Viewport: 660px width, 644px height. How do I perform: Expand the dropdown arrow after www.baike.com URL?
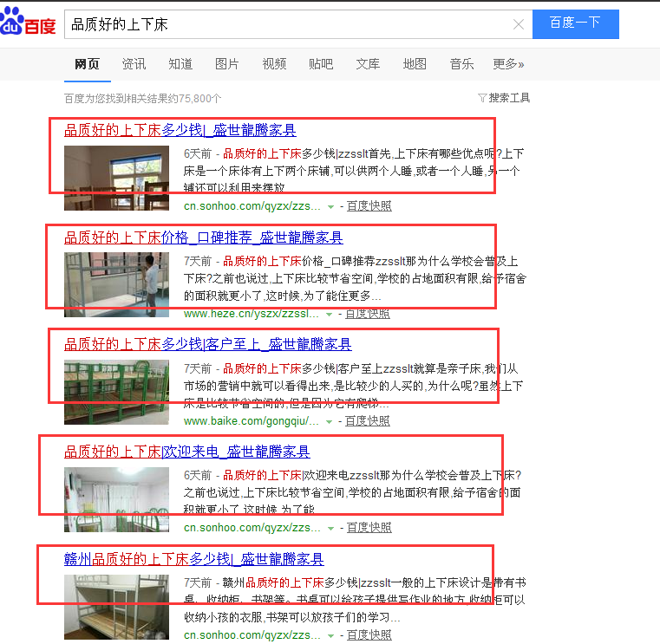(x=330, y=422)
